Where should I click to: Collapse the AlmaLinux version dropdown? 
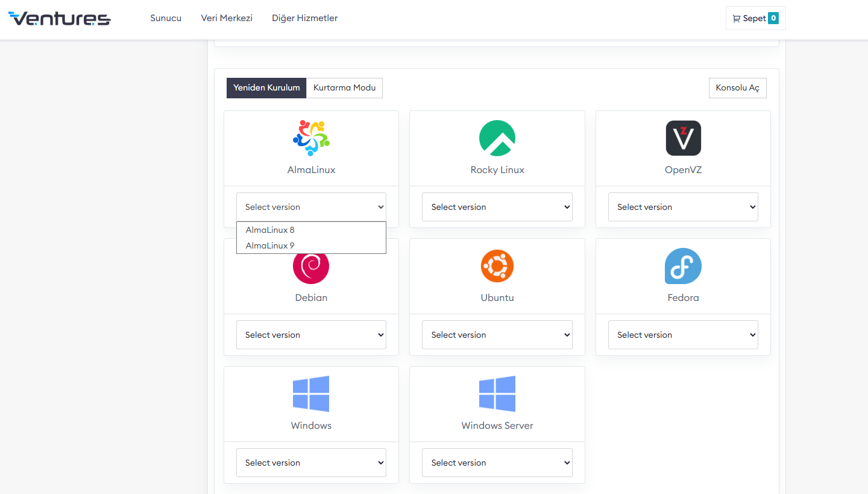311,207
